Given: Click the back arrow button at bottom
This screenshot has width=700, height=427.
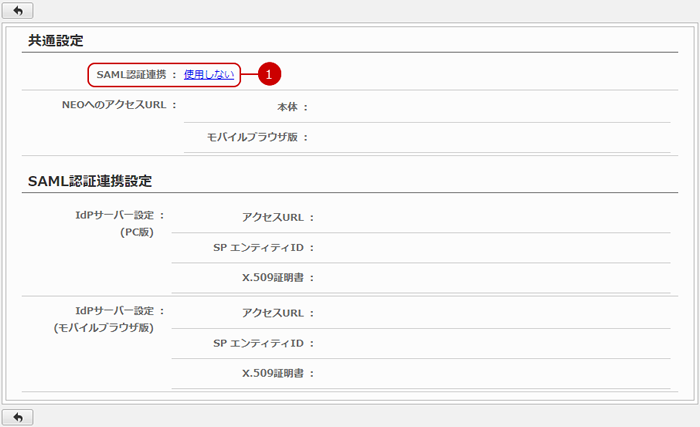Looking at the screenshot, I should (x=18, y=416).
